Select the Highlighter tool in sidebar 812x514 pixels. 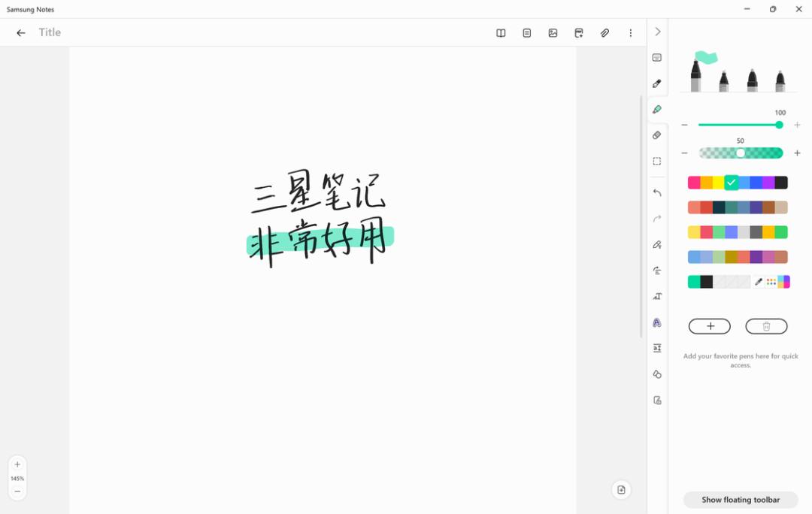[657, 109]
